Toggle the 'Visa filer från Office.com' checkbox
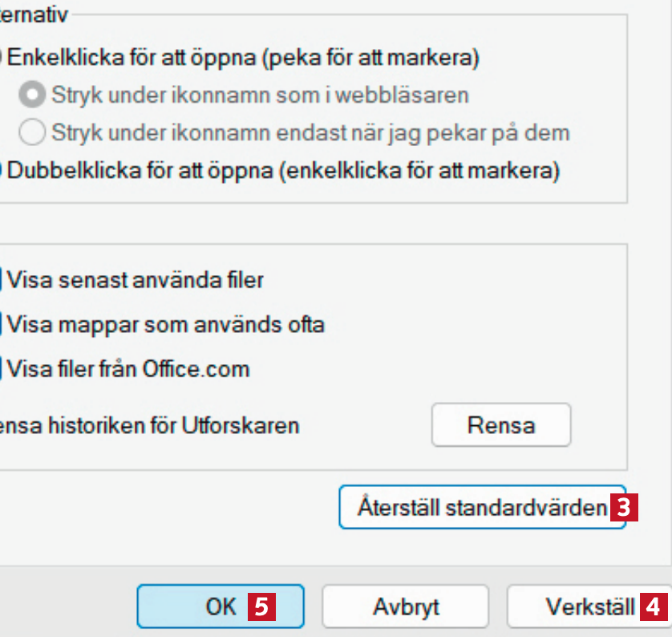The height and width of the screenshot is (637, 672). tap(2, 369)
